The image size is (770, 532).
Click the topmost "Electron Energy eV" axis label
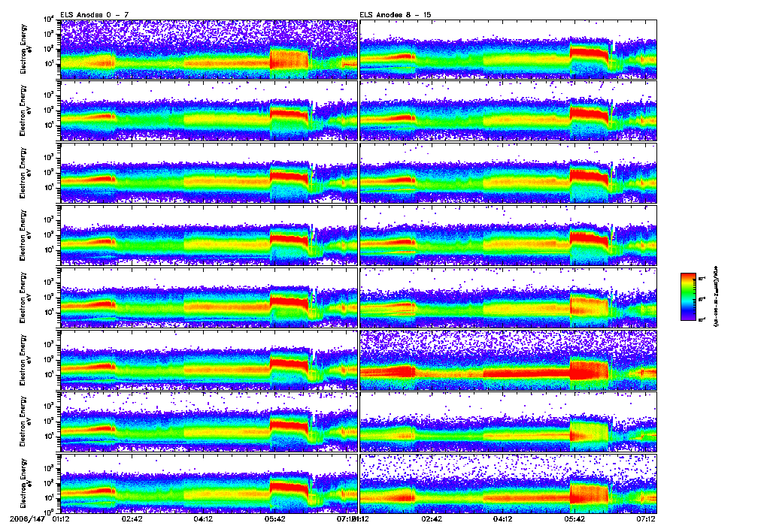[26, 49]
